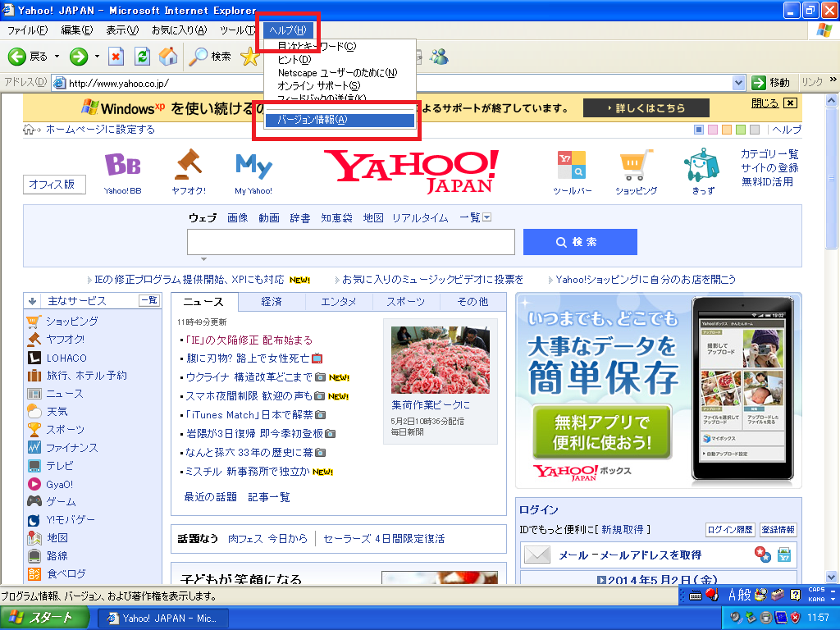The image size is (840, 630).
Task: Click the 食べログ service icon
Action: [x=34, y=573]
